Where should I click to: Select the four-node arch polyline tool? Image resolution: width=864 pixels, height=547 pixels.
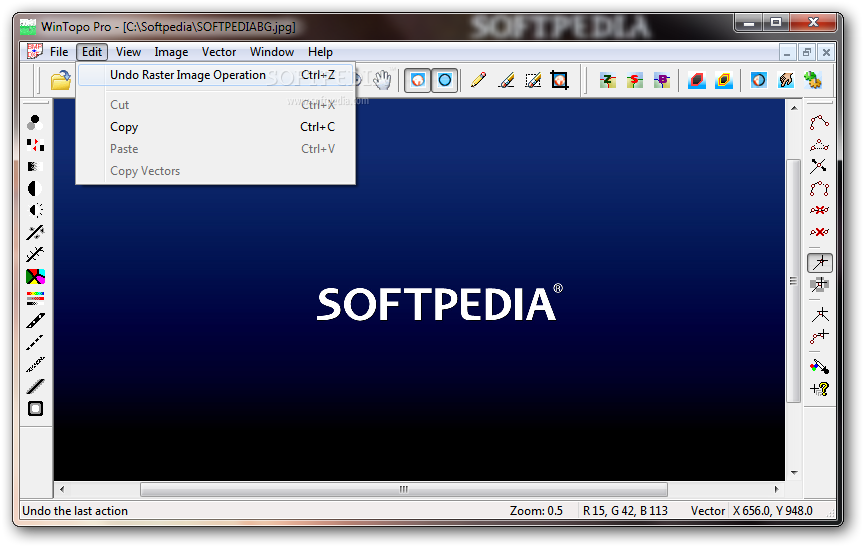tap(819, 188)
